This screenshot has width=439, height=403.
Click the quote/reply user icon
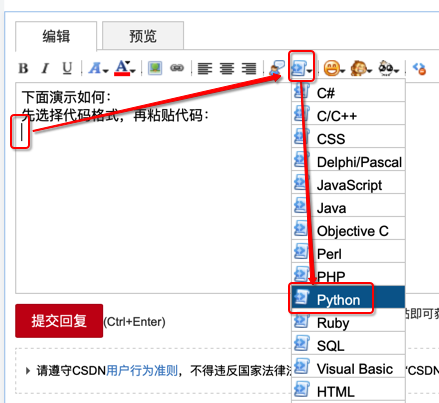click(x=277, y=68)
